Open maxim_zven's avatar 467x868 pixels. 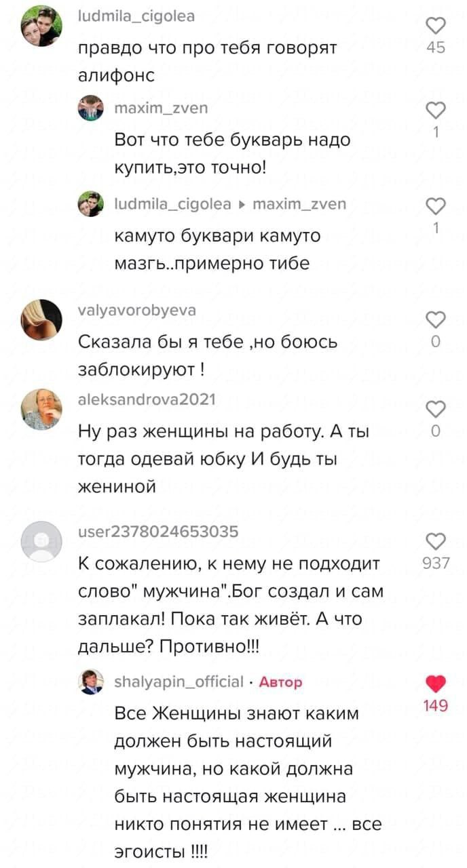[x=91, y=108]
